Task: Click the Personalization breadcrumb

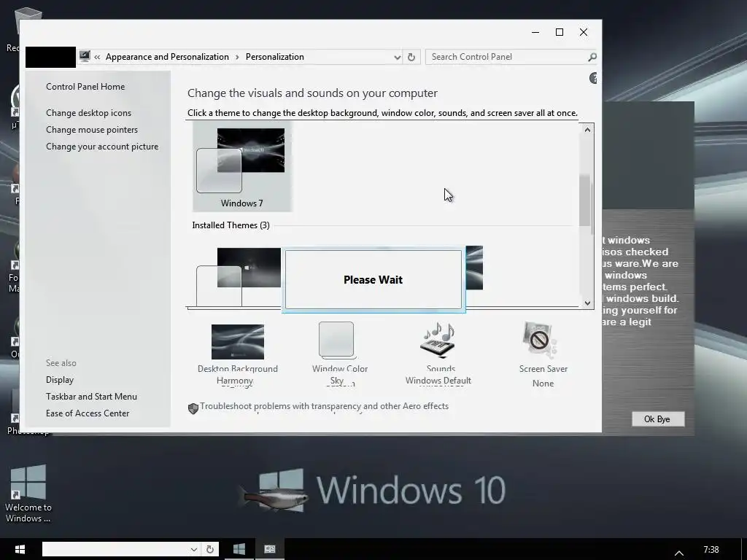Action: [275, 57]
